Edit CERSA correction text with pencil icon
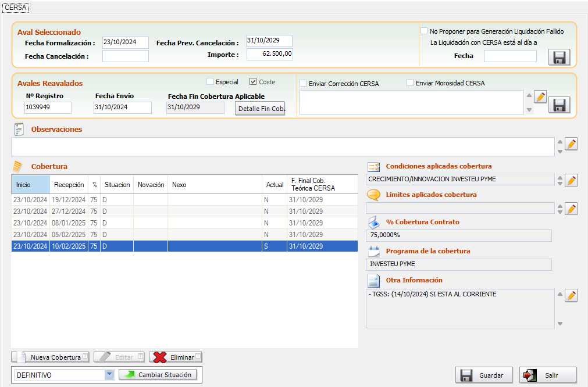The width and height of the screenshot is (588, 387). (540, 97)
